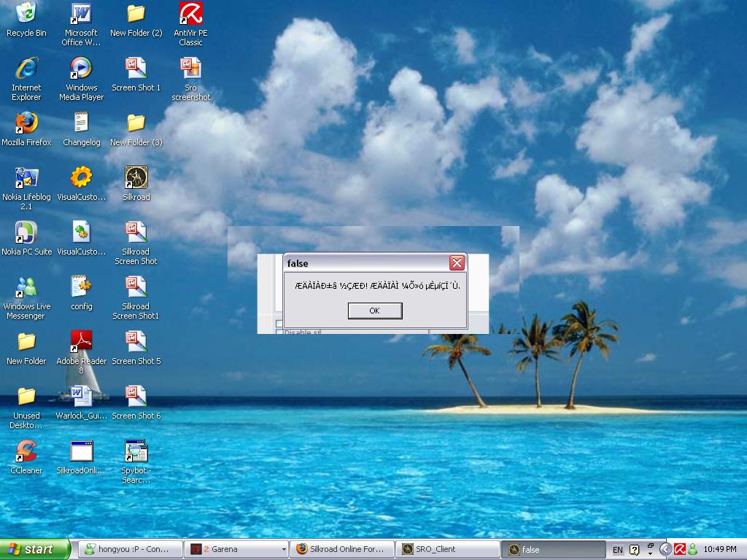
Task: Toggle the partially visible Disable checkbox
Action: point(279,332)
